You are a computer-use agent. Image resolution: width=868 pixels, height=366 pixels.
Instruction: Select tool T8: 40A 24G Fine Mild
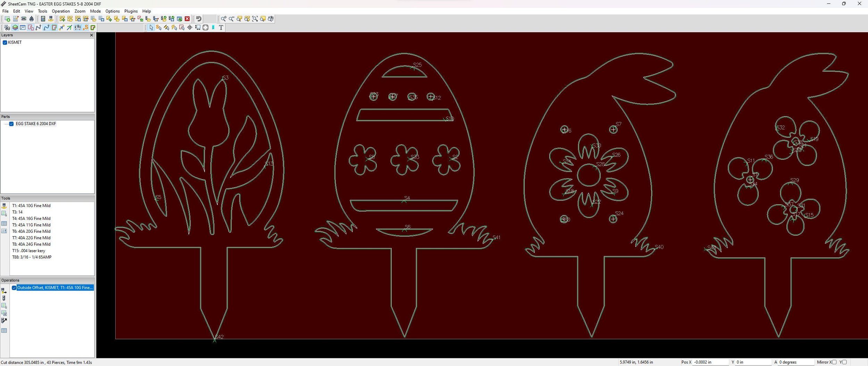coord(31,244)
